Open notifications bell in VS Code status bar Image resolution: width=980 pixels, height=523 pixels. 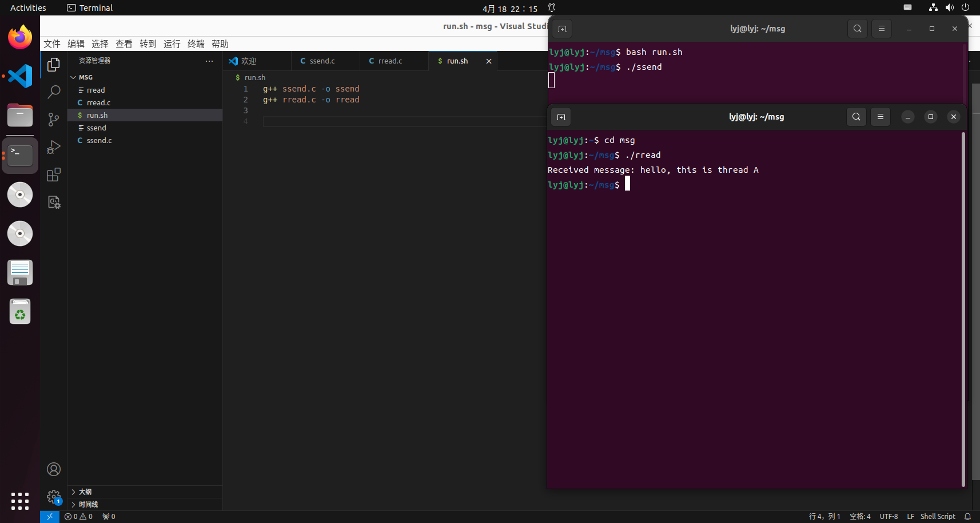[967, 517]
